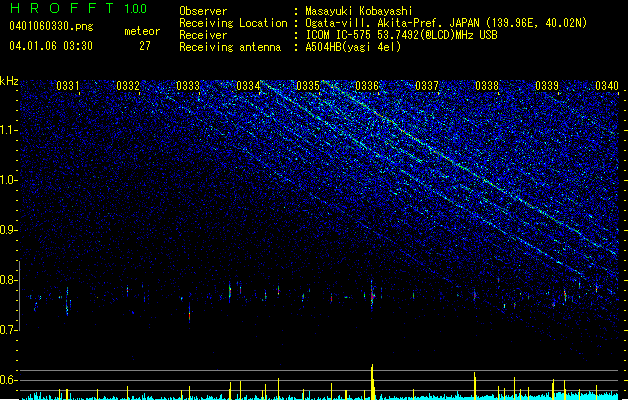The width and height of the screenshot is (629, 400).
Task: Click the 1.0 kHz axis label
Action: tap(8, 180)
